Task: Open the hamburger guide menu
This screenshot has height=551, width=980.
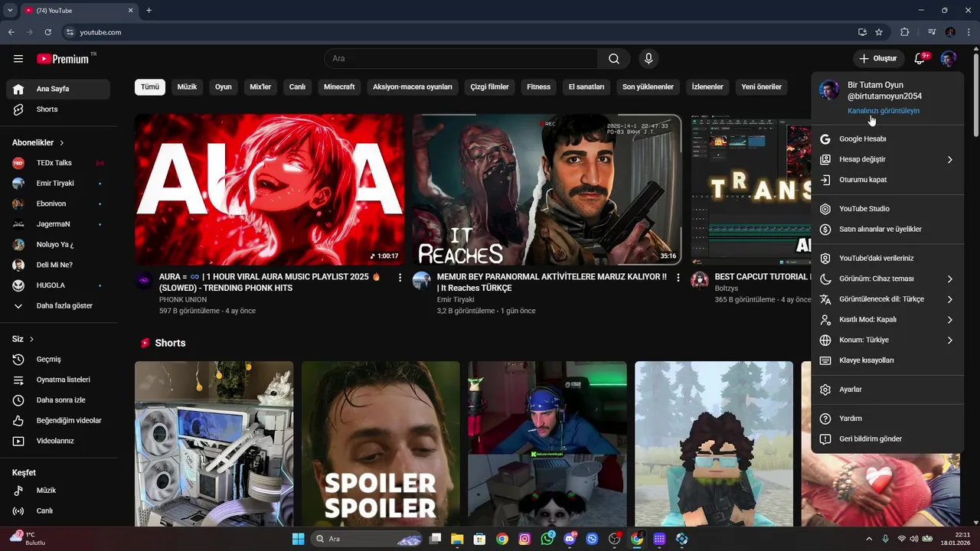Action: coord(18,59)
